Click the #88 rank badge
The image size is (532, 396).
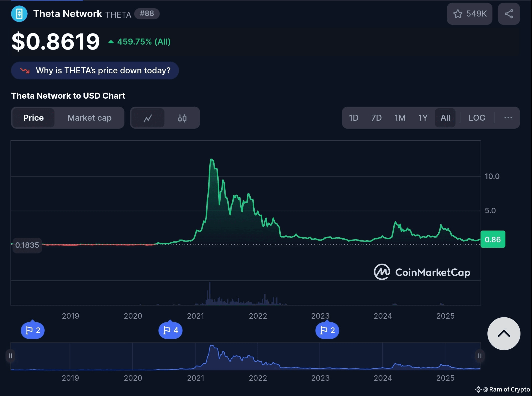[x=147, y=14]
